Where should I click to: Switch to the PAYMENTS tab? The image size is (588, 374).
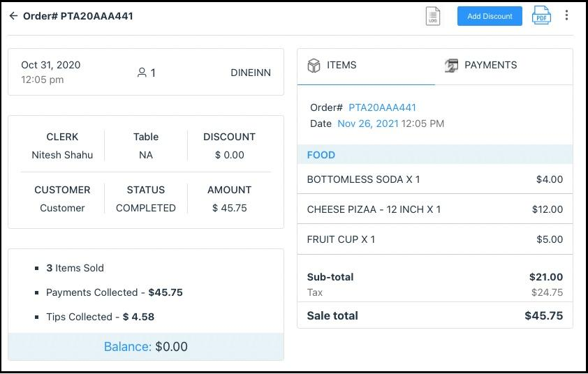[490, 66]
